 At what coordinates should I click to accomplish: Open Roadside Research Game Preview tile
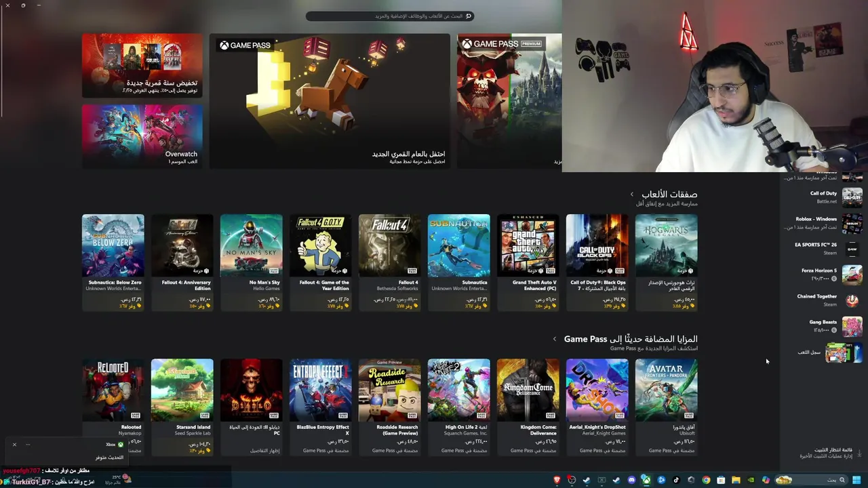tap(390, 407)
